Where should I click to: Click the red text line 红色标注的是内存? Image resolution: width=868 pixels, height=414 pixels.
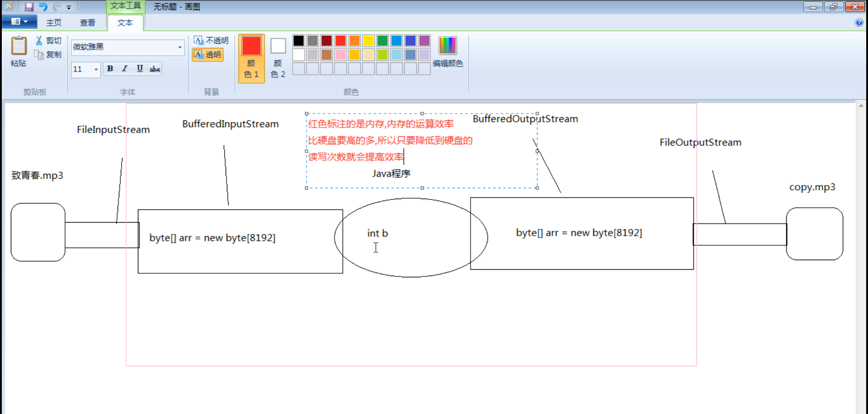pyautogui.click(x=381, y=124)
